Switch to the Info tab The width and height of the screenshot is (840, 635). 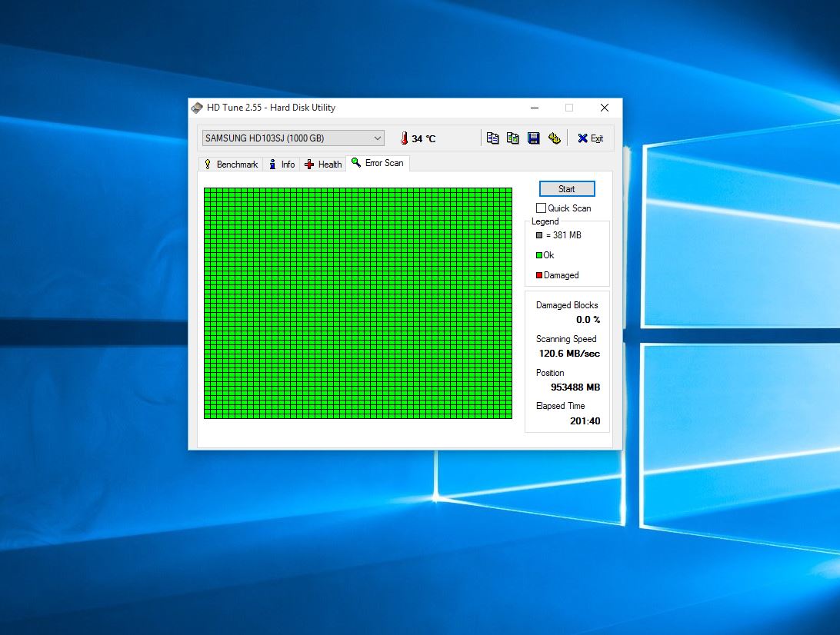click(x=282, y=165)
